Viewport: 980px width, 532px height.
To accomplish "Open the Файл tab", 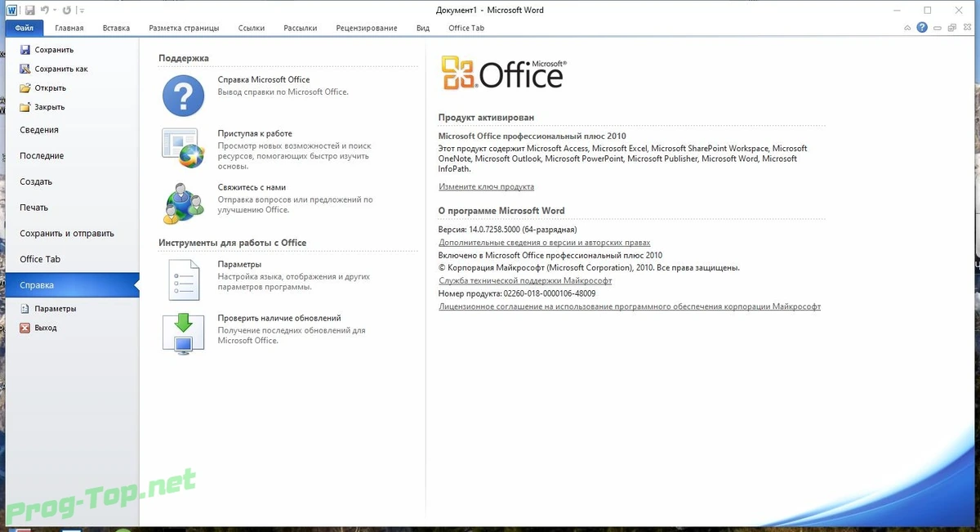I will pyautogui.click(x=24, y=28).
